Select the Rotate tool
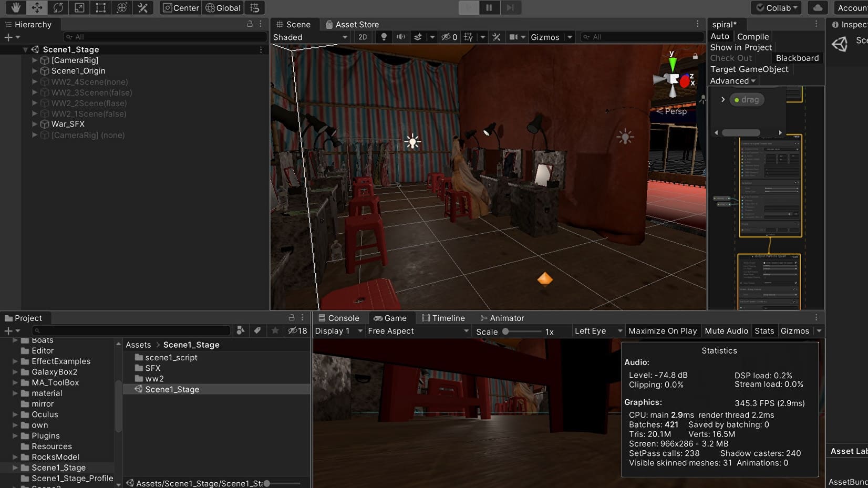Image resolution: width=868 pixels, height=488 pixels. [x=58, y=7]
